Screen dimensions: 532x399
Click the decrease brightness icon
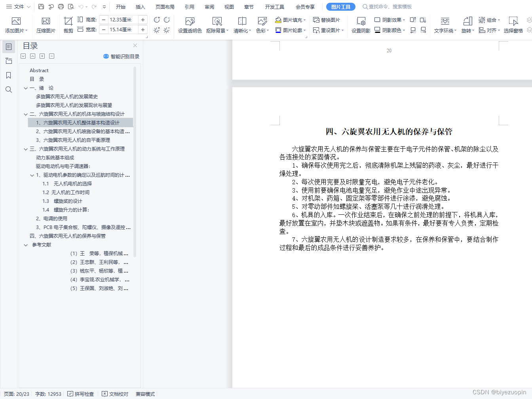click(167, 30)
